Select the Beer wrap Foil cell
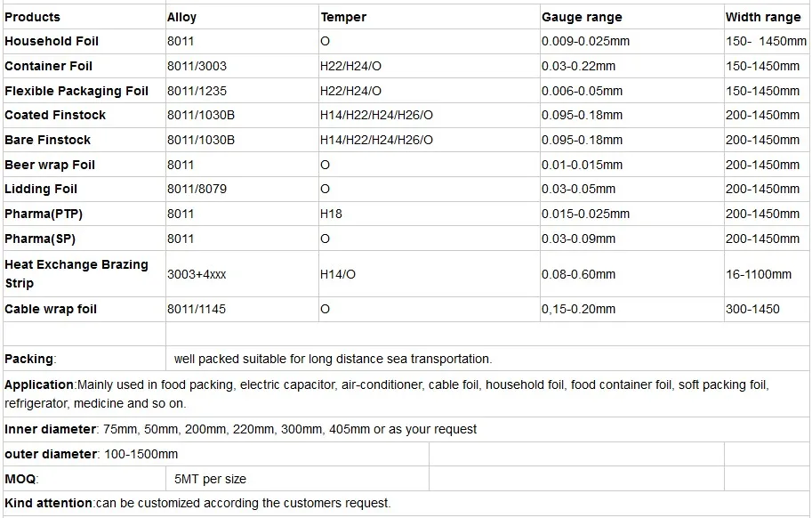 (x=50, y=165)
